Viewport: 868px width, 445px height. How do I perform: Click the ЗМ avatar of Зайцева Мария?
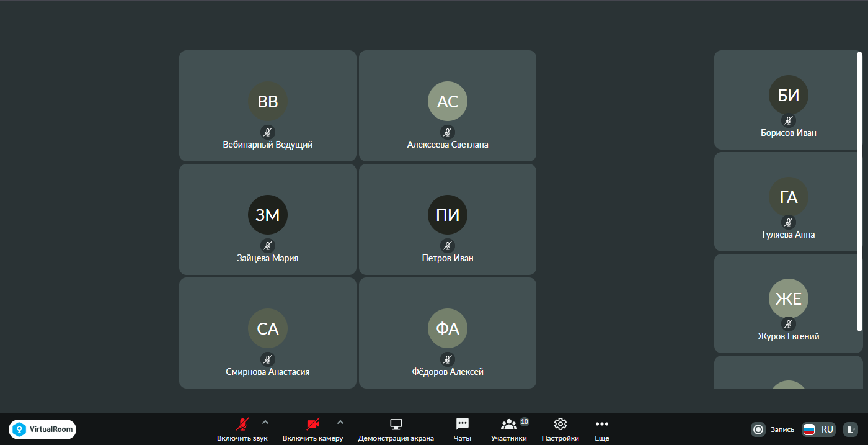point(268,215)
